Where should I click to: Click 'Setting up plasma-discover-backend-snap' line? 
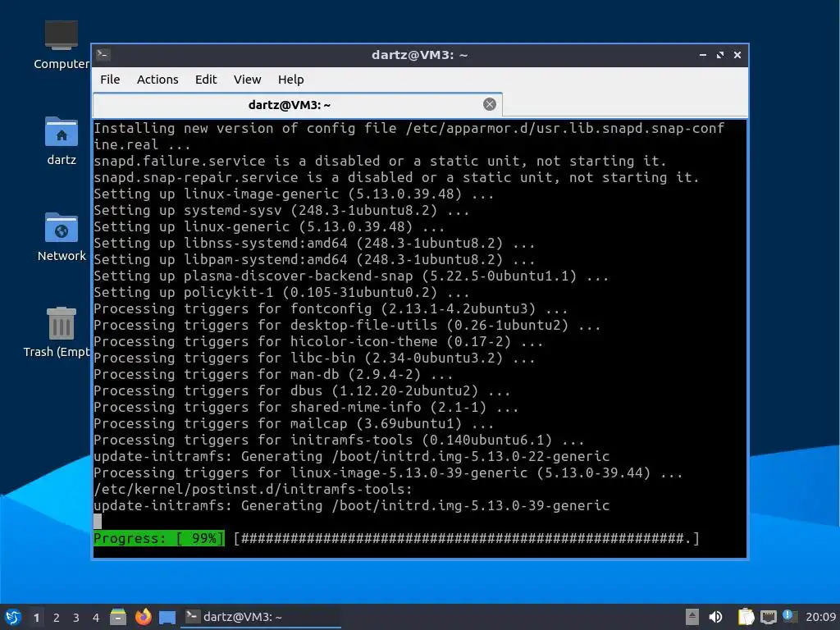tap(351, 276)
